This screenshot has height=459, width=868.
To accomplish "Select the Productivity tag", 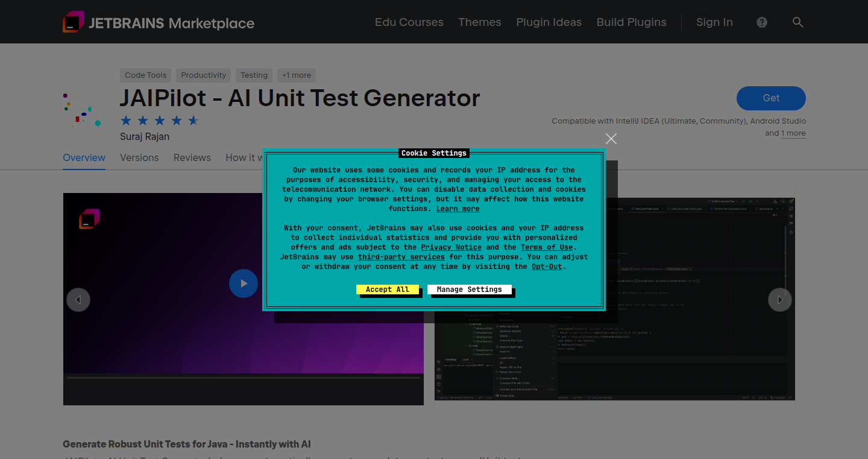I will pyautogui.click(x=204, y=75).
